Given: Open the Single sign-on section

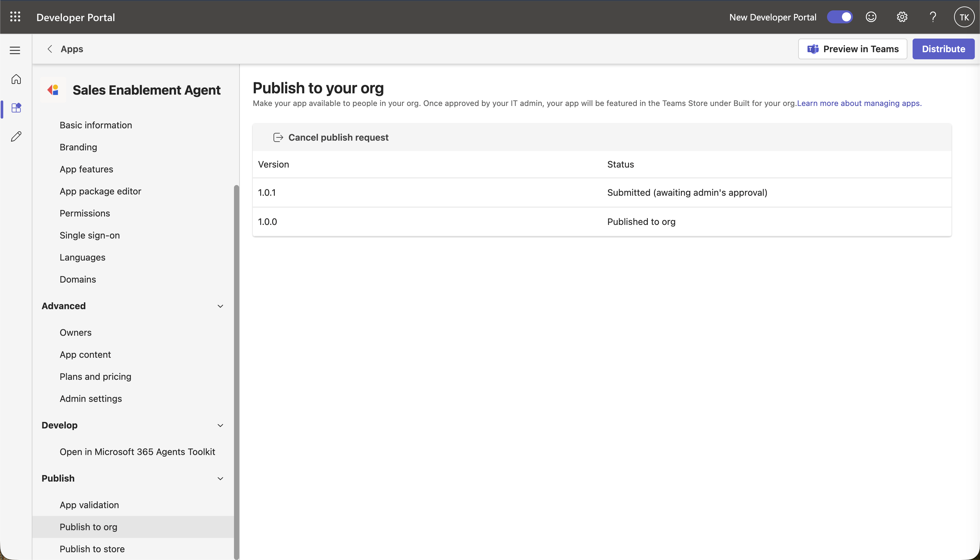Looking at the screenshot, I should [x=90, y=235].
